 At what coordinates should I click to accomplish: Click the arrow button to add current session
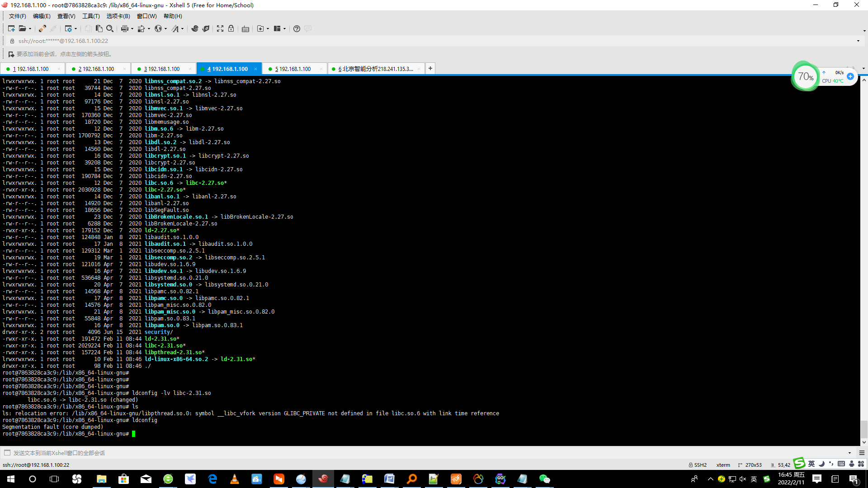(11, 54)
